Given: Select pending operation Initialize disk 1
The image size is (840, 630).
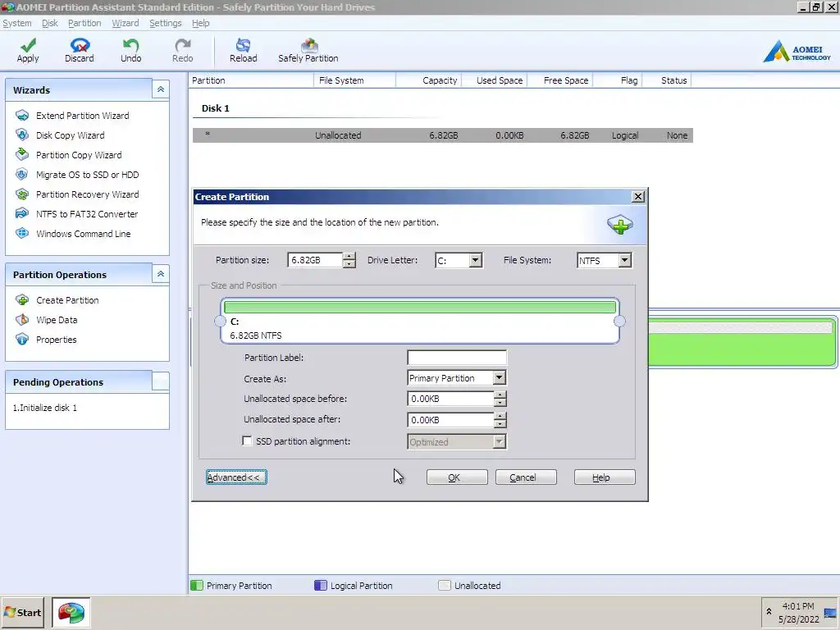Looking at the screenshot, I should (45, 408).
